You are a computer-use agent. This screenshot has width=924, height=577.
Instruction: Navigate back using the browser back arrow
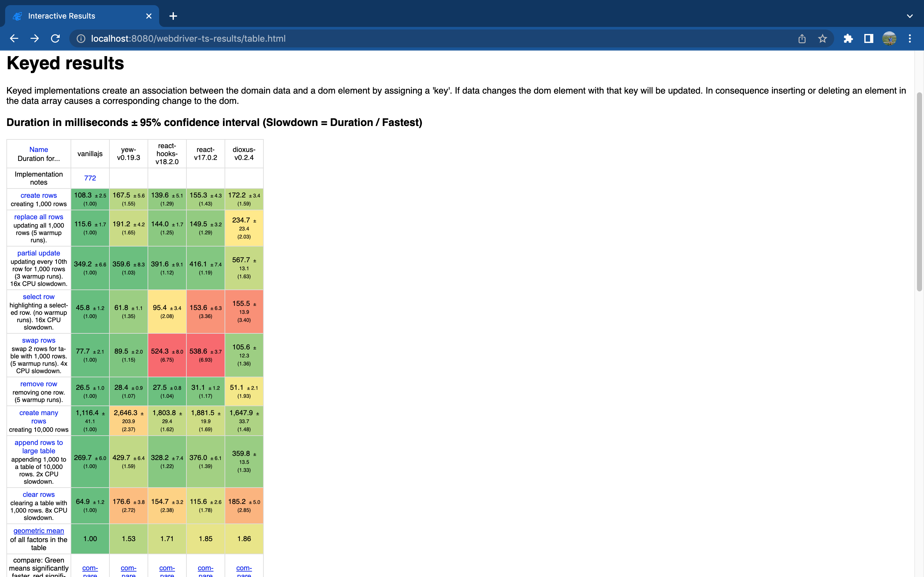point(14,38)
